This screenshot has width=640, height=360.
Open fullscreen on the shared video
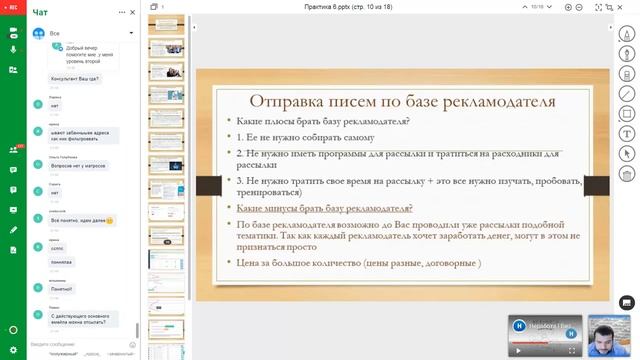click(x=572, y=351)
